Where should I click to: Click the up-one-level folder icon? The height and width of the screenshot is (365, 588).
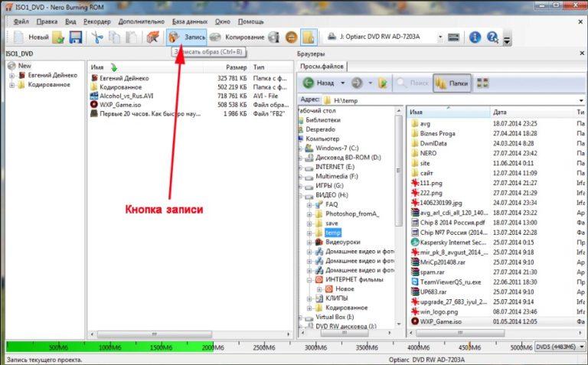[x=383, y=83]
